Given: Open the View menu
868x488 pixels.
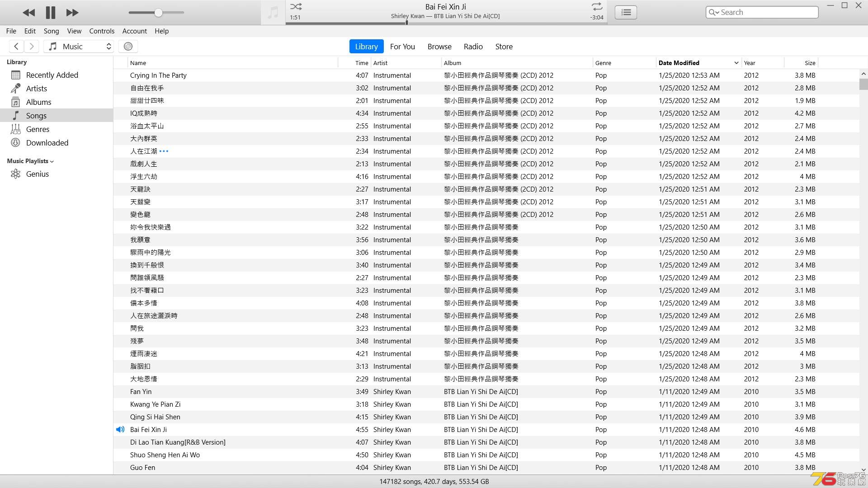Looking at the screenshot, I should click(74, 31).
